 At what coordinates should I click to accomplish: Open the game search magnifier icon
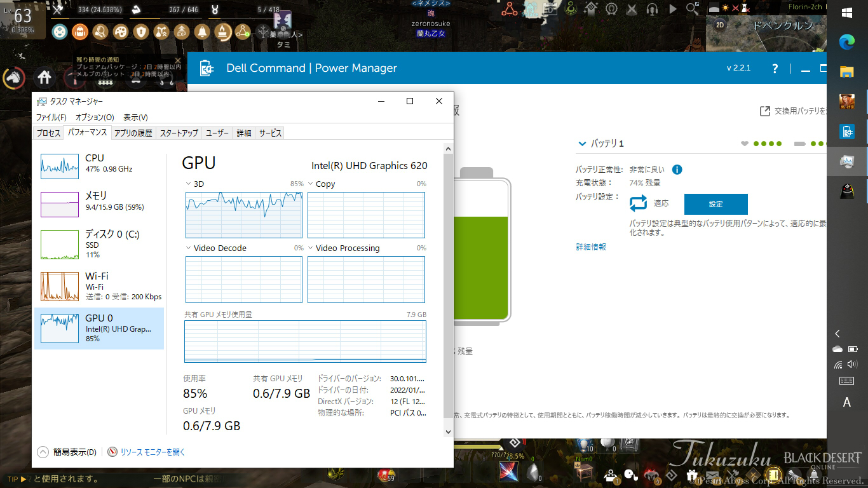[692, 9]
